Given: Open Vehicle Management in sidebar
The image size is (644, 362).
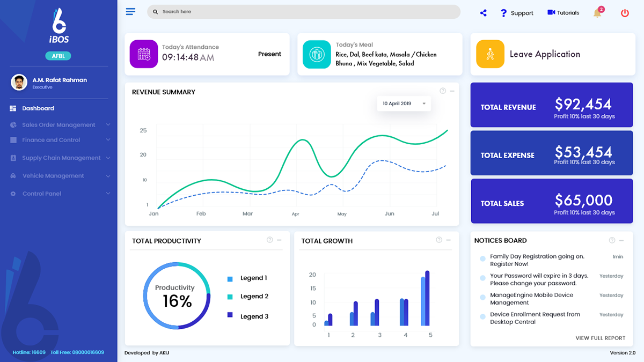Looking at the screenshot, I should (x=53, y=176).
